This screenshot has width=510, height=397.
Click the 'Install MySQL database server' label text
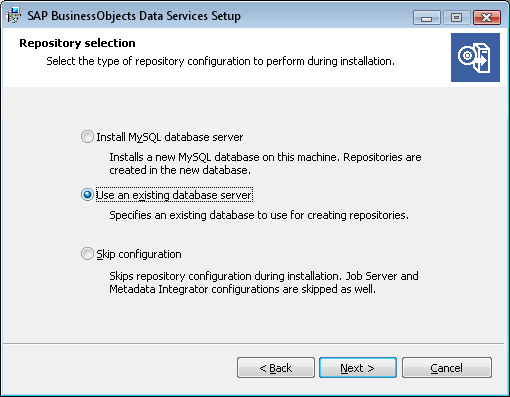click(x=170, y=137)
